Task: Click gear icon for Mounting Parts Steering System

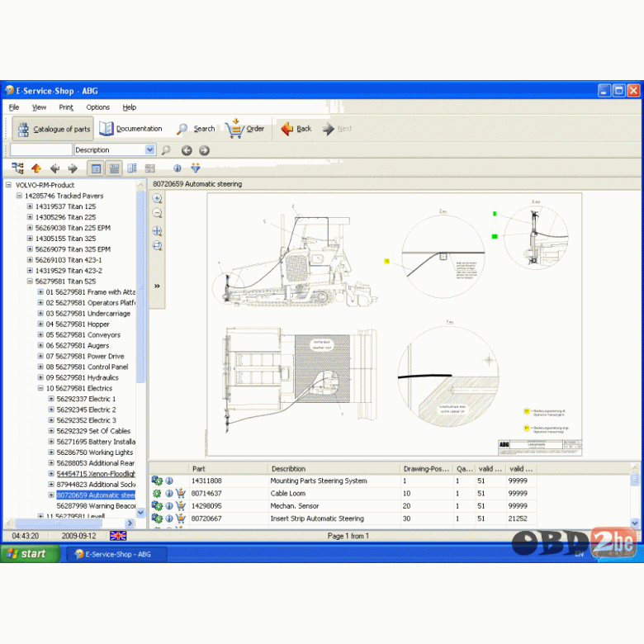Action: point(157,481)
